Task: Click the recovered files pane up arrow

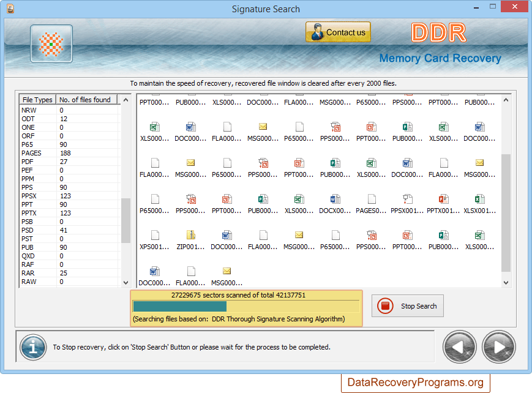Action: pos(506,100)
